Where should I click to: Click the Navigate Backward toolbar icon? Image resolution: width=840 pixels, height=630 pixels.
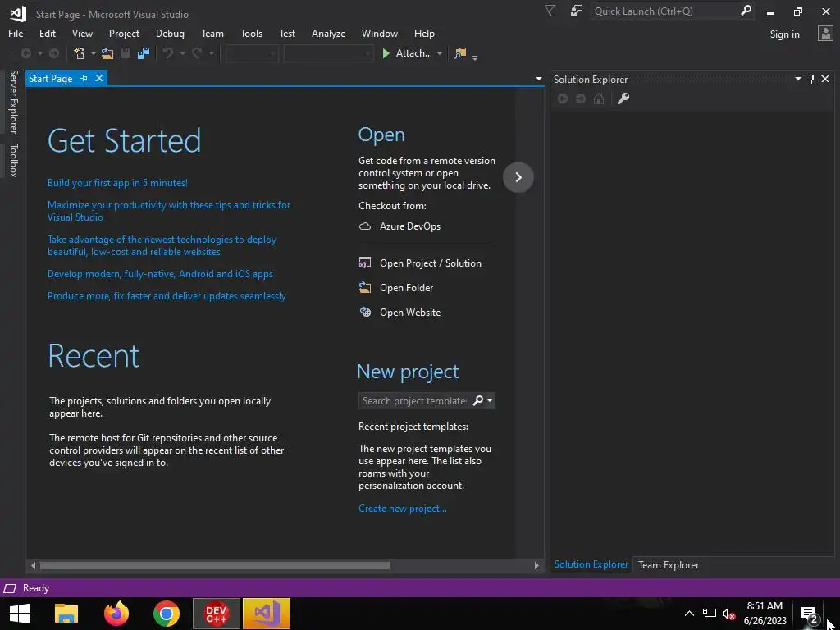coord(25,53)
